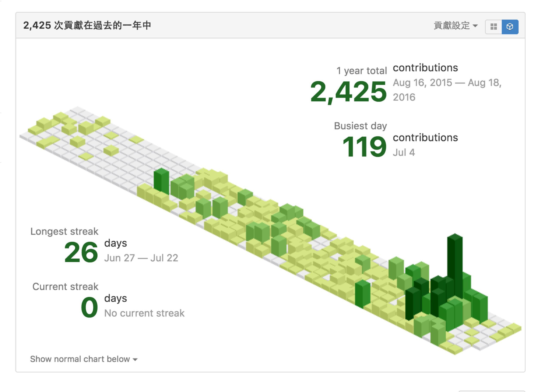Click the Jun 27 — Jul 22 streak dates
Screen dimensions: 550x392
pyautogui.click(x=141, y=258)
